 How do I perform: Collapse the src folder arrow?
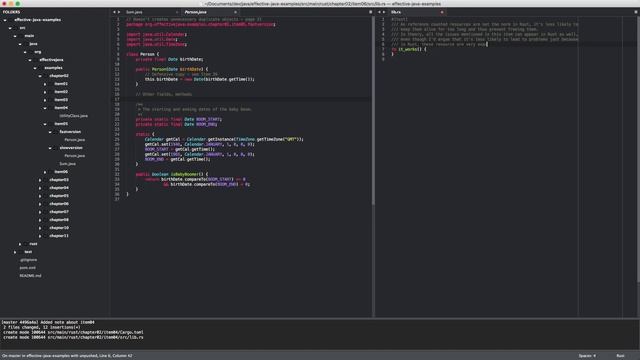click(x=10, y=28)
